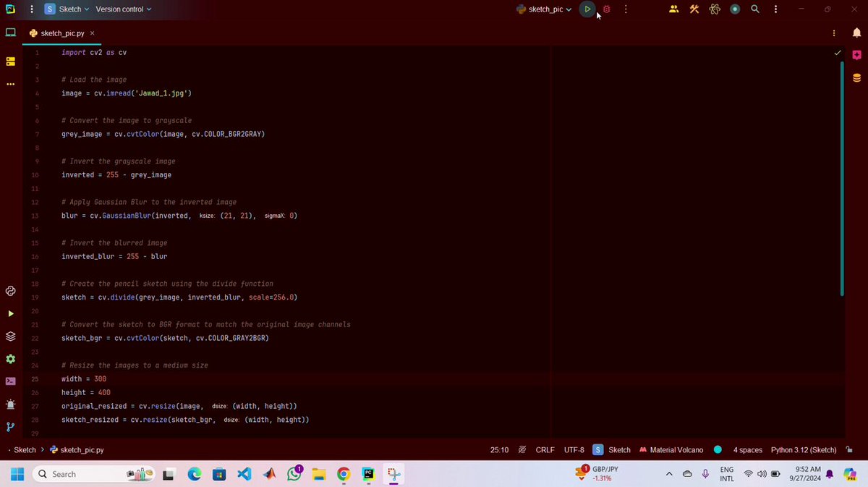
Task: Click line number 13 in the gutter
Action: pyautogui.click(x=35, y=216)
